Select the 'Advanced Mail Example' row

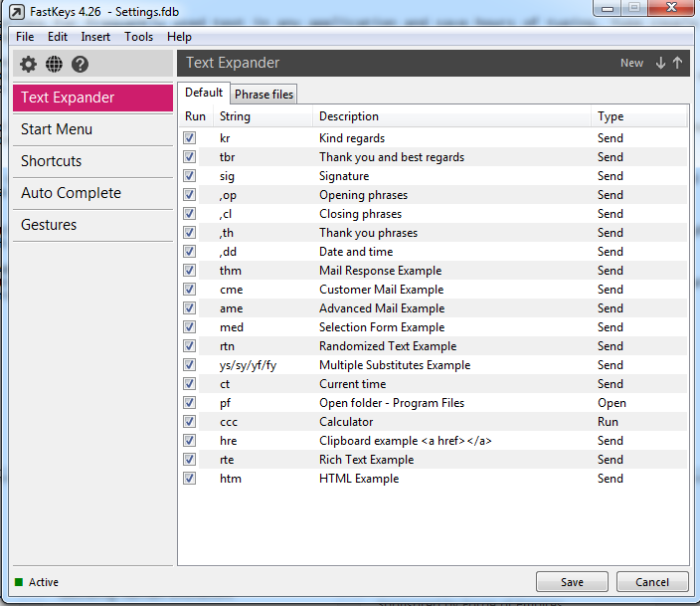pyautogui.click(x=434, y=307)
